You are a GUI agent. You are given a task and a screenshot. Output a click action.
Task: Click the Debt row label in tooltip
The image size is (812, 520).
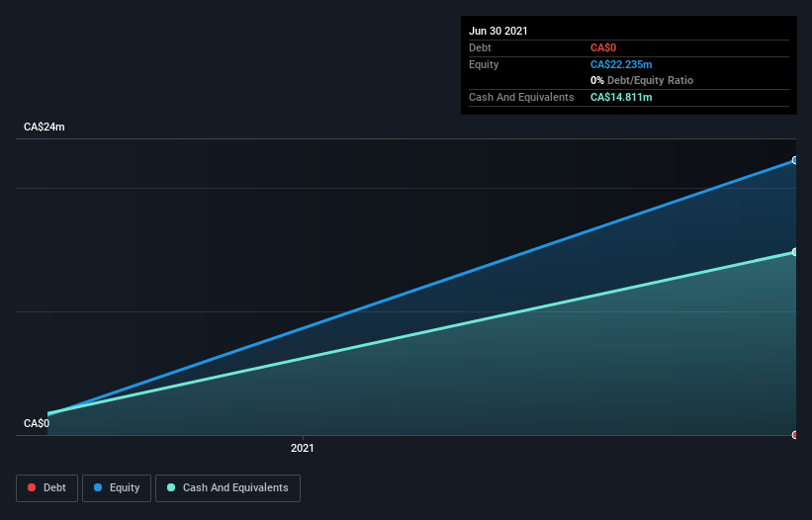coord(480,48)
